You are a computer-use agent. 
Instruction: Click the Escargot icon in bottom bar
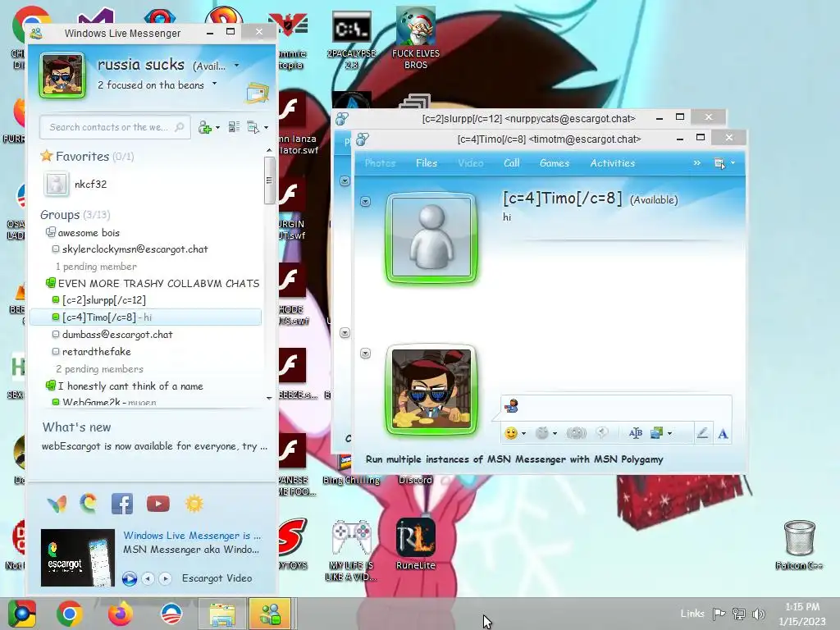pyautogui.click(x=89, y=503)
